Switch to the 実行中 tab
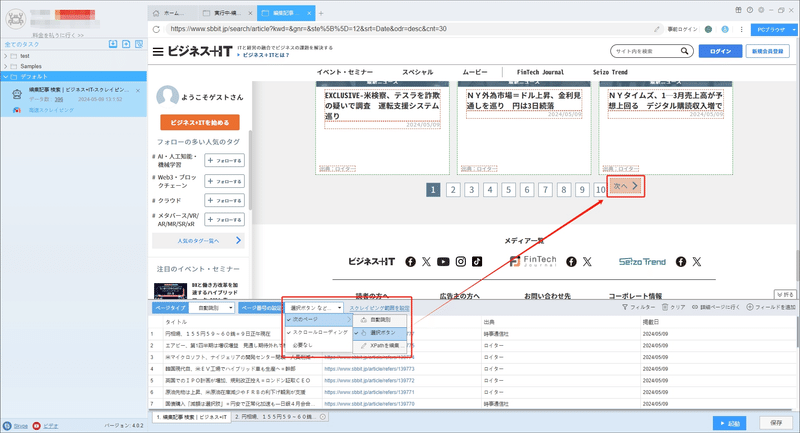The width and height of the screenshot is (800, 433). click(x=227, y=13)
